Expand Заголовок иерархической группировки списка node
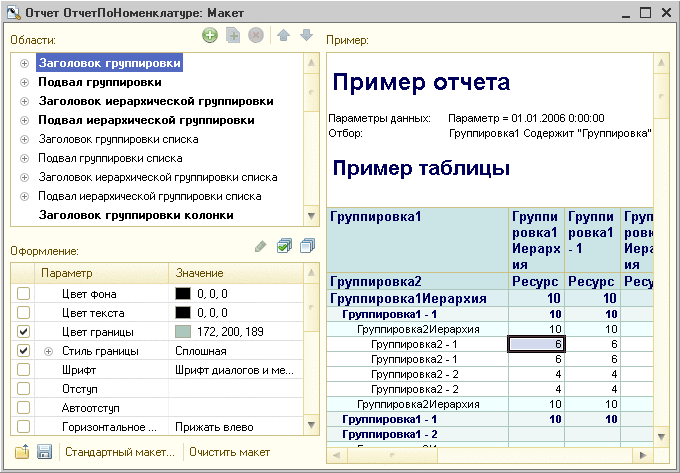Viewport: 680px width, 473px height. pyautogui.click(x=24, y=177)
